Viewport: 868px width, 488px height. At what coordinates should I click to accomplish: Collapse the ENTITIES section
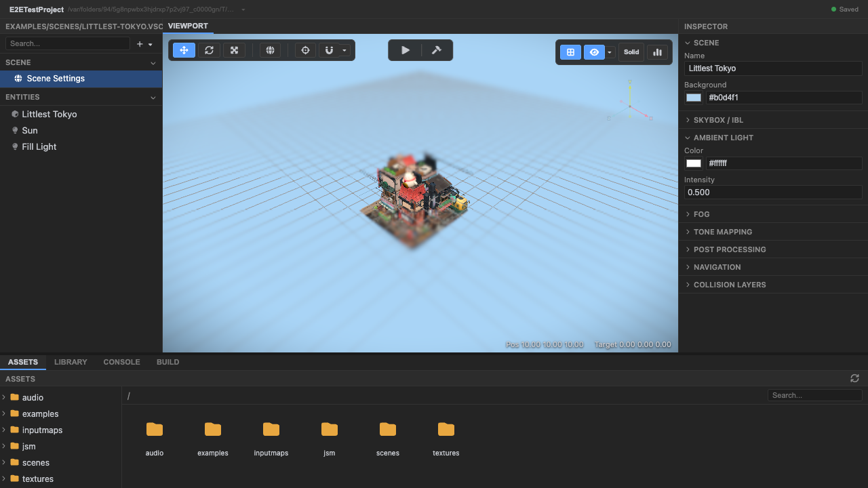(x=153, y=97)
